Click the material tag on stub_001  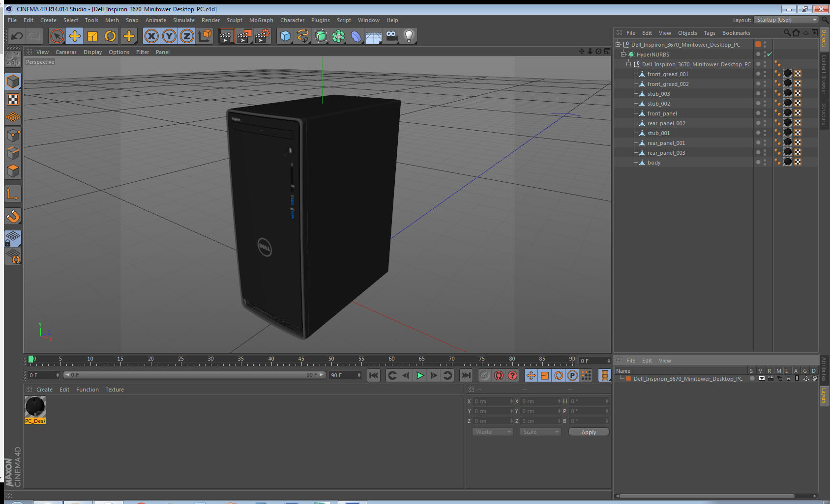pos(788,133)
